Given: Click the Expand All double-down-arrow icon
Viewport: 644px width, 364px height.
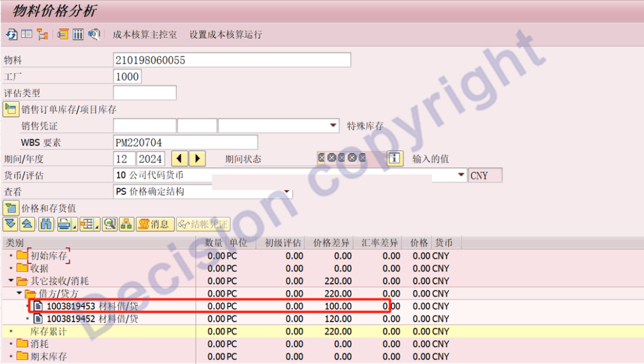Looking at the screenshot, I should coord(10,224).
